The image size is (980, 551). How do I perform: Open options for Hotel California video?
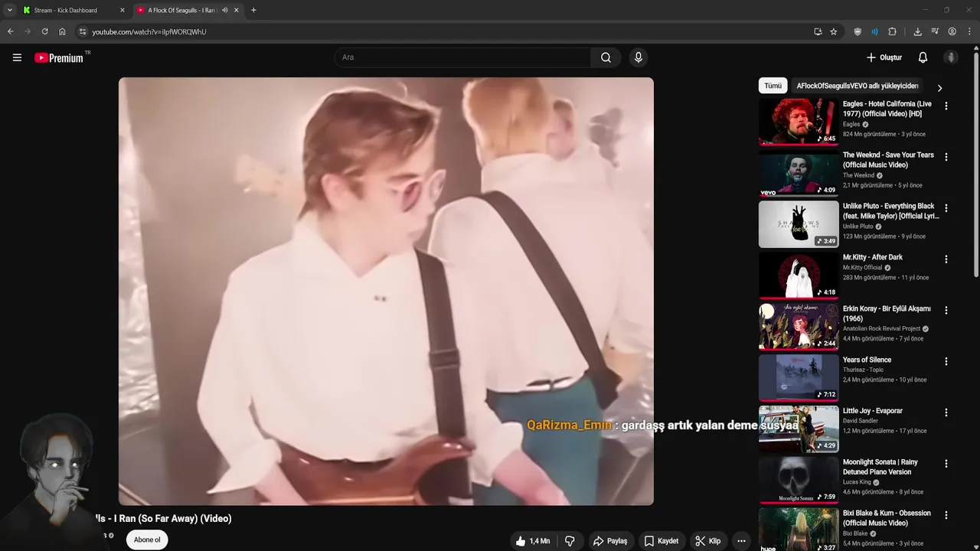click(x=946, y=106)
